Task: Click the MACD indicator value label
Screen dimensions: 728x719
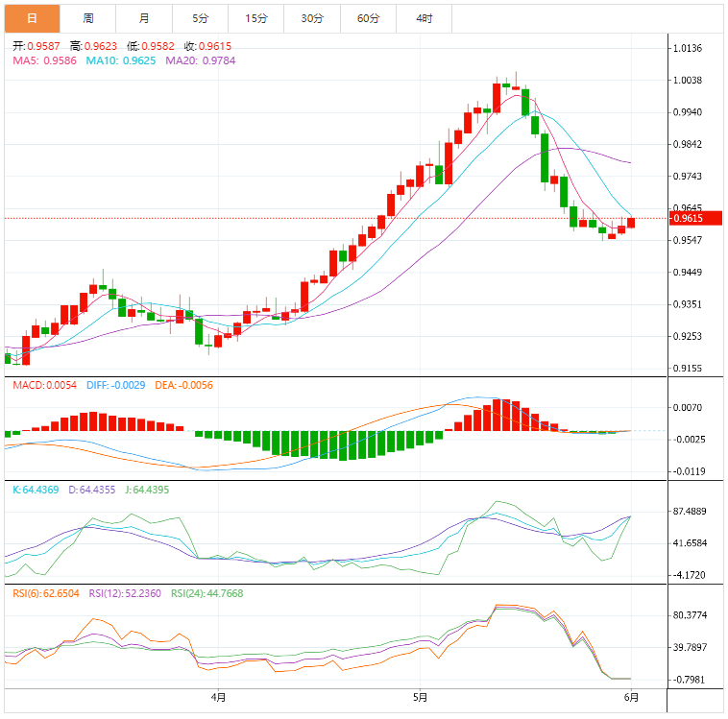Action: point(44,385)
